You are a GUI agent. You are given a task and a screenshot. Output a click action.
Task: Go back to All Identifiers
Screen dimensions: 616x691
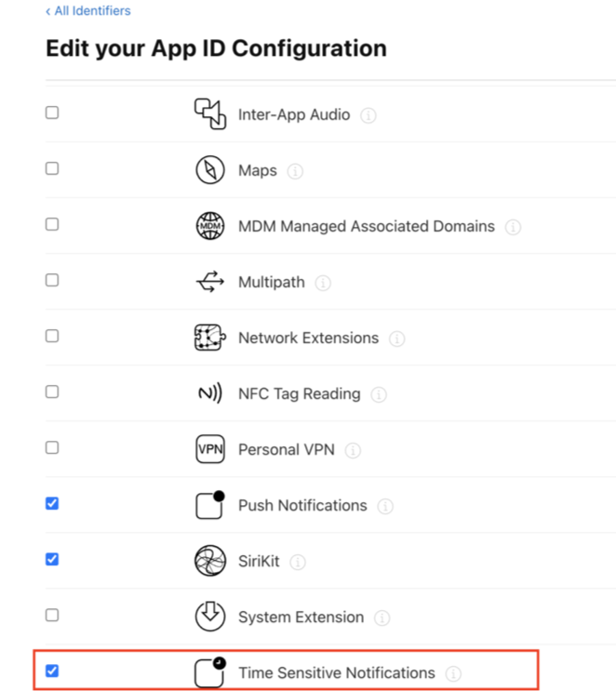[x=88, y=11]
